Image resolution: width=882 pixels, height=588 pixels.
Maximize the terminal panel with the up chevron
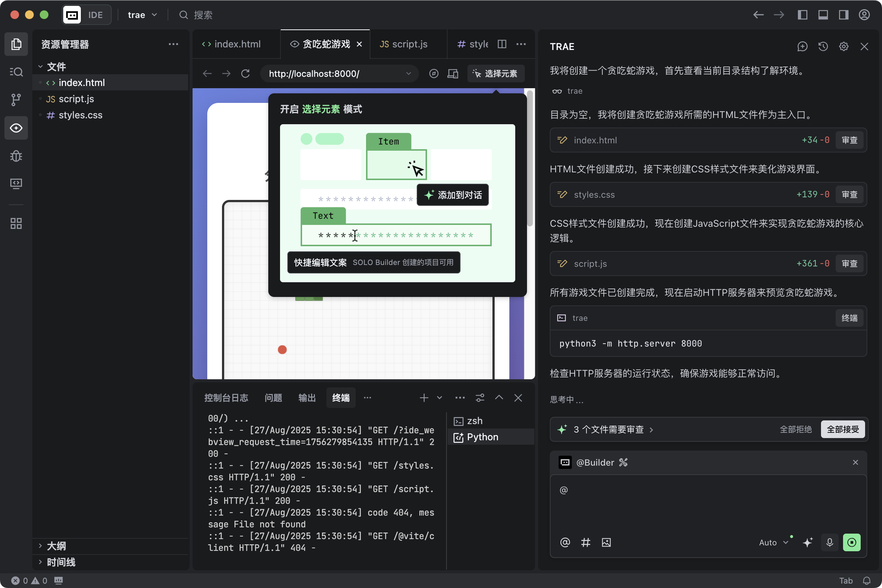pos(499,398)
